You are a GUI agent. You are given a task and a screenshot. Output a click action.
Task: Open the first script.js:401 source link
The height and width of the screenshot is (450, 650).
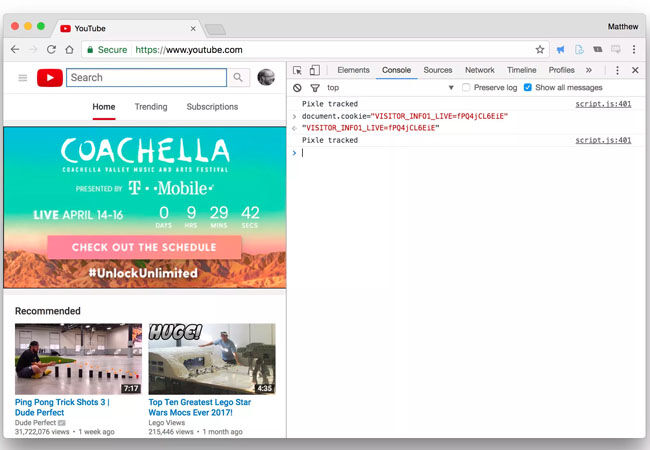[603, 104]
